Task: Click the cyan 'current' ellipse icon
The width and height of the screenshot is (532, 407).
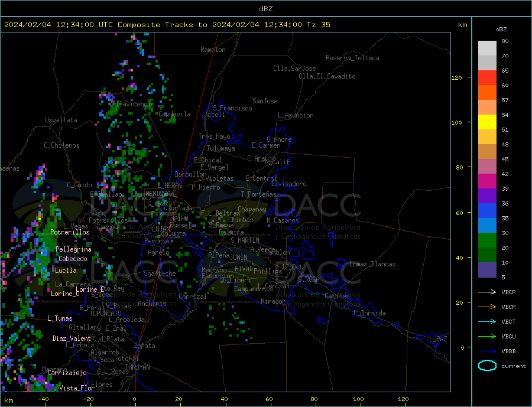Action: pyautogui.click(x=487, y=366)
